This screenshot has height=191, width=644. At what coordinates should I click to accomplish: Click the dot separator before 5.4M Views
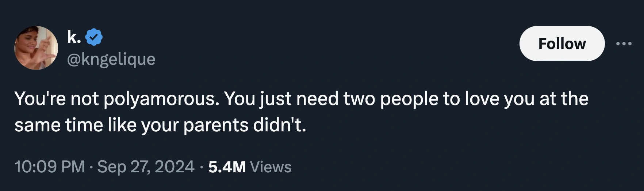201,167
